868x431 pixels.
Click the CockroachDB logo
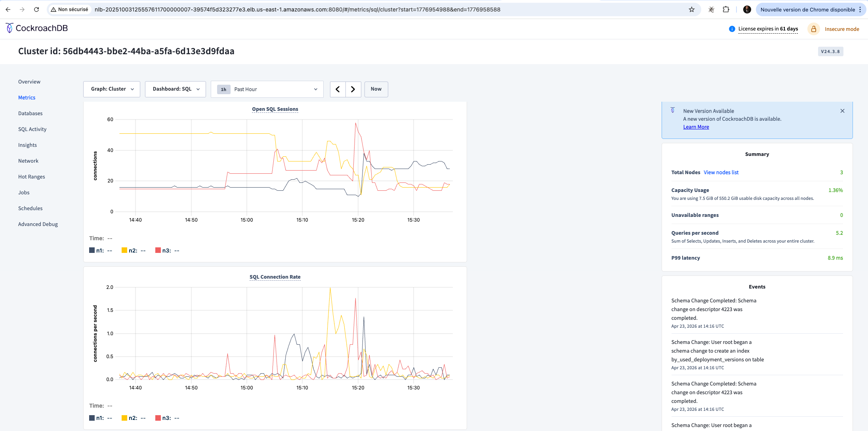(x=36, y=28)
